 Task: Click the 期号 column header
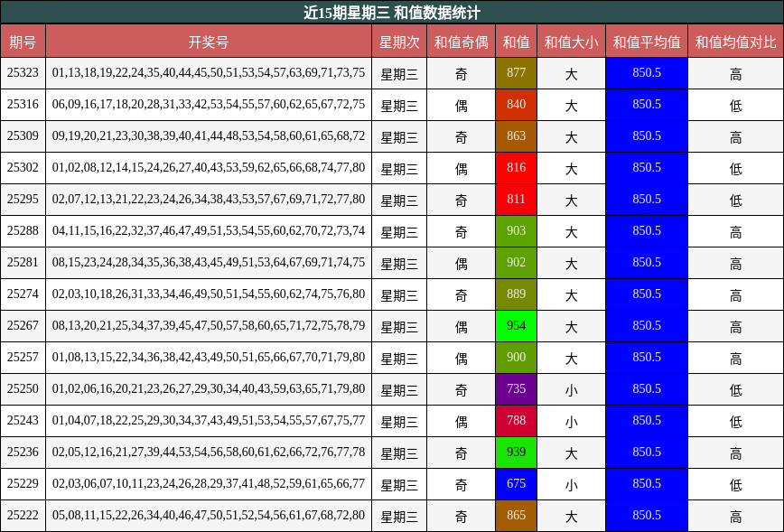(x=25, y=41)
